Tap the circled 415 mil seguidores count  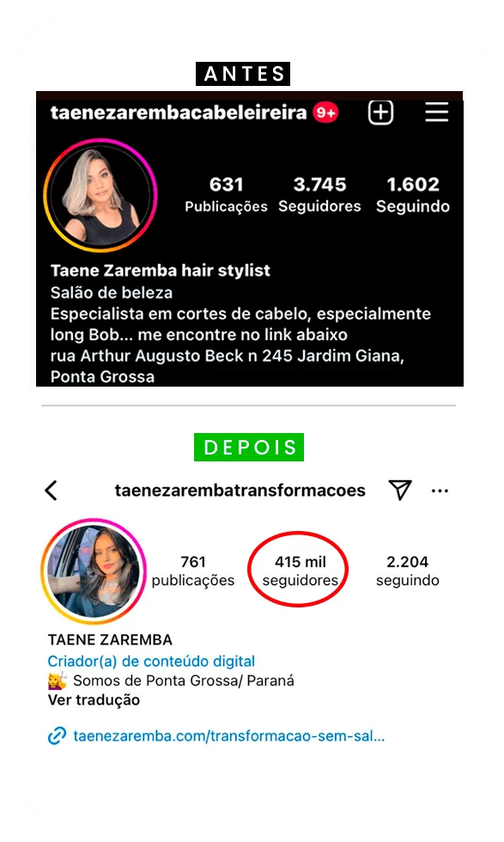(x=300, y=570)
